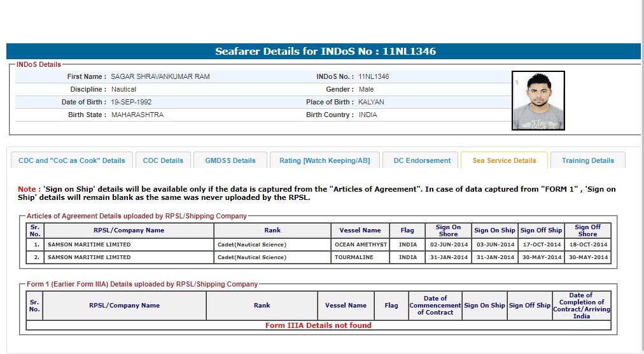Select Rating [Watch Keeping/AB] tab
The image size is (644, 354).
[x=325, y=160]
